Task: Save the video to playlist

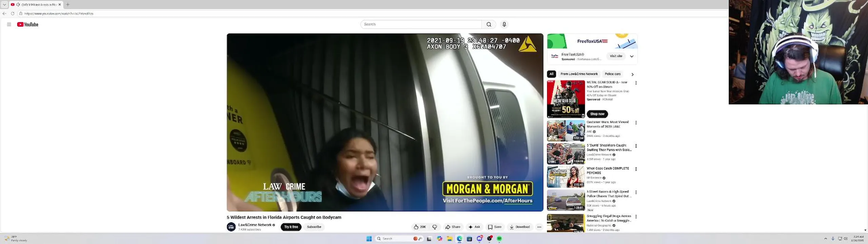Action: click(x=495, y=227)
